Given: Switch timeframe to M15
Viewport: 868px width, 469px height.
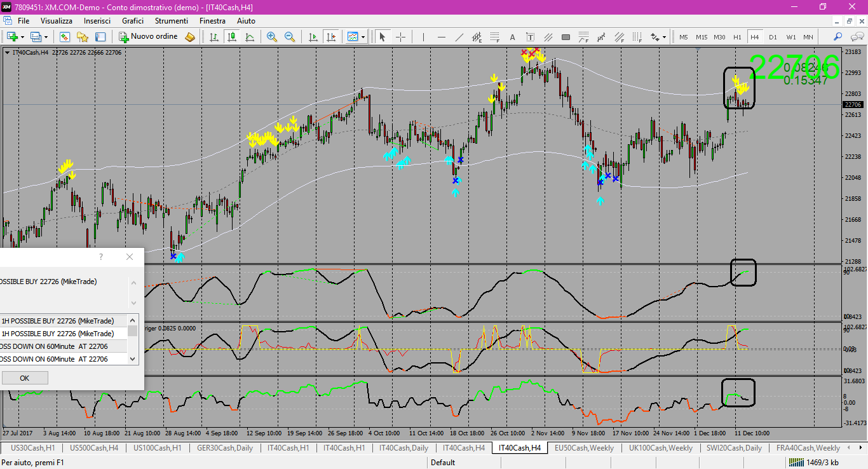Looking at the screenshot, I should [702, 37].
